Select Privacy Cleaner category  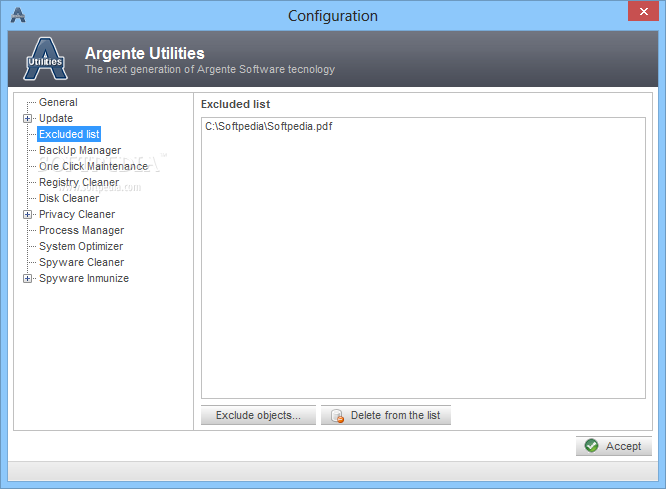pos(77,215)
